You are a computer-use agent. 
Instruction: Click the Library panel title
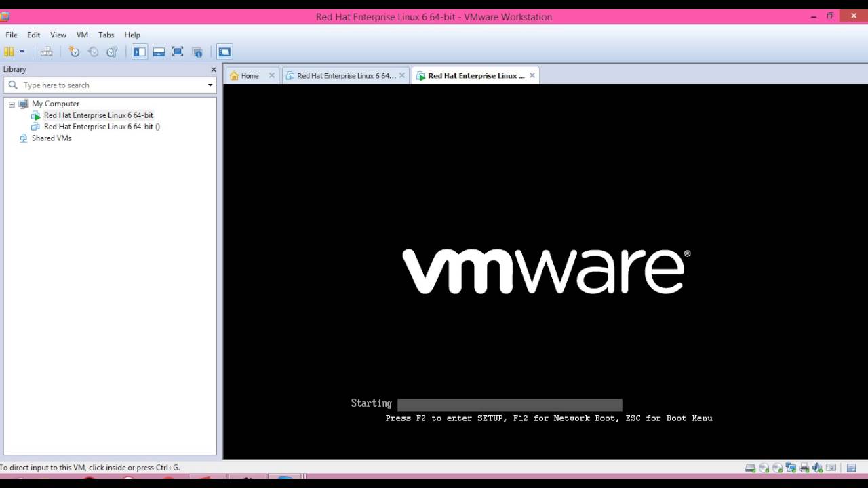click(14, 69)
